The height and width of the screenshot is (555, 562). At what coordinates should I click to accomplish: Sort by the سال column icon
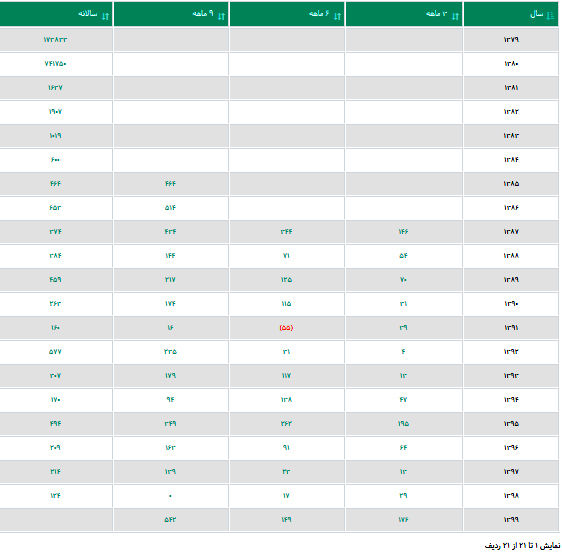[551, 16]
